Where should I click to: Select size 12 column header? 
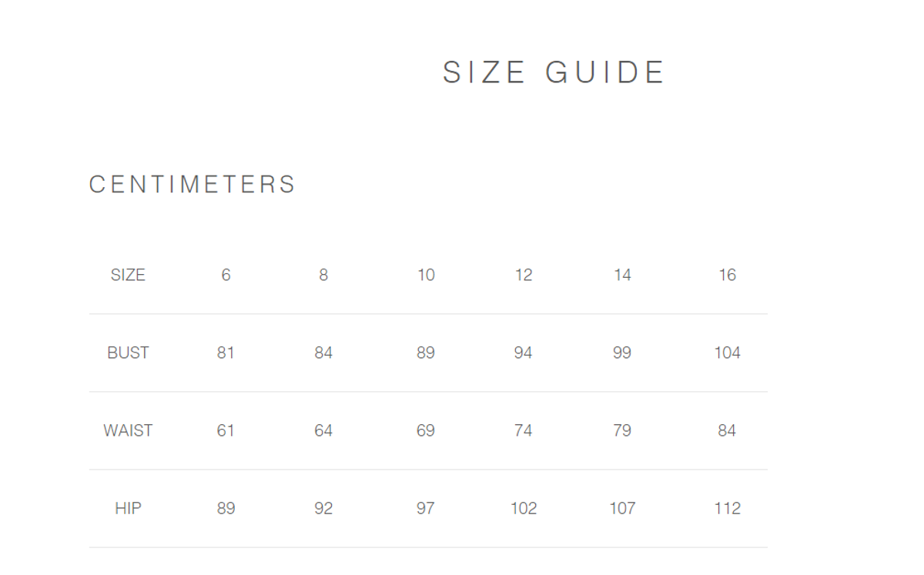(x=524, y=276)
